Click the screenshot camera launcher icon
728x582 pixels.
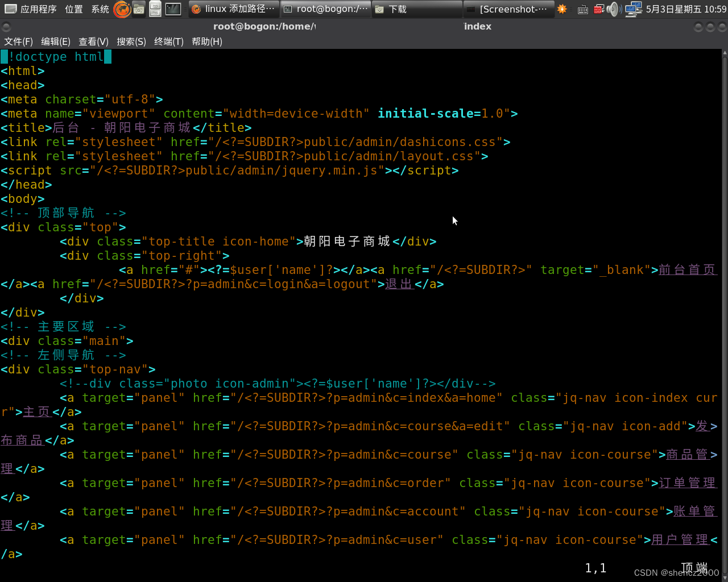[138, 9]
